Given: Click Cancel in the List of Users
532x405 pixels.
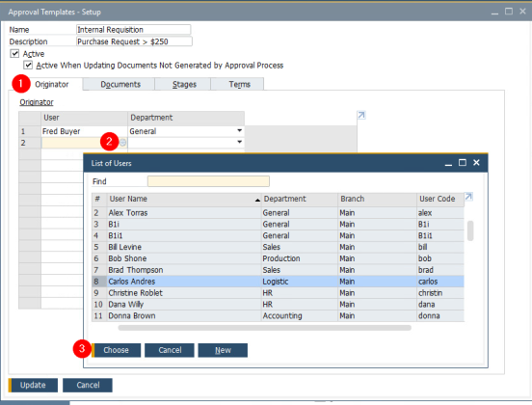Looking at the screenshot, I should coord(170,350).
